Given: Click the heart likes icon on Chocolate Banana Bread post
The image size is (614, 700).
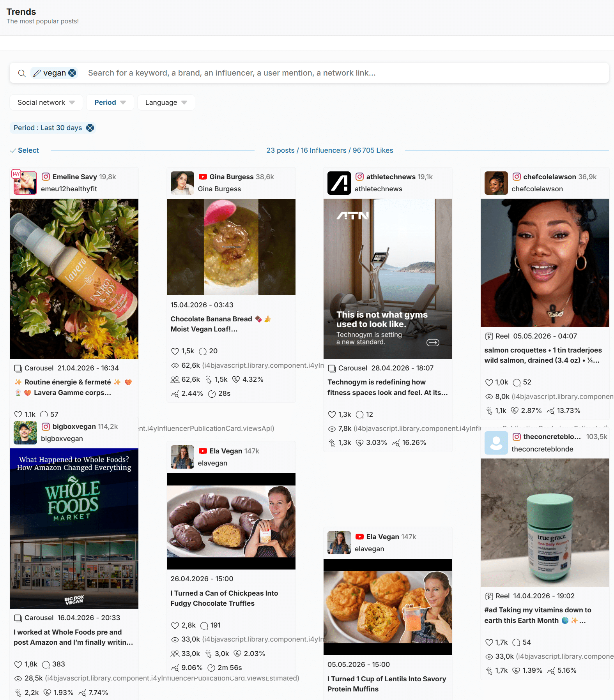Looking at the screenshot, I should [x=175, y=351].
